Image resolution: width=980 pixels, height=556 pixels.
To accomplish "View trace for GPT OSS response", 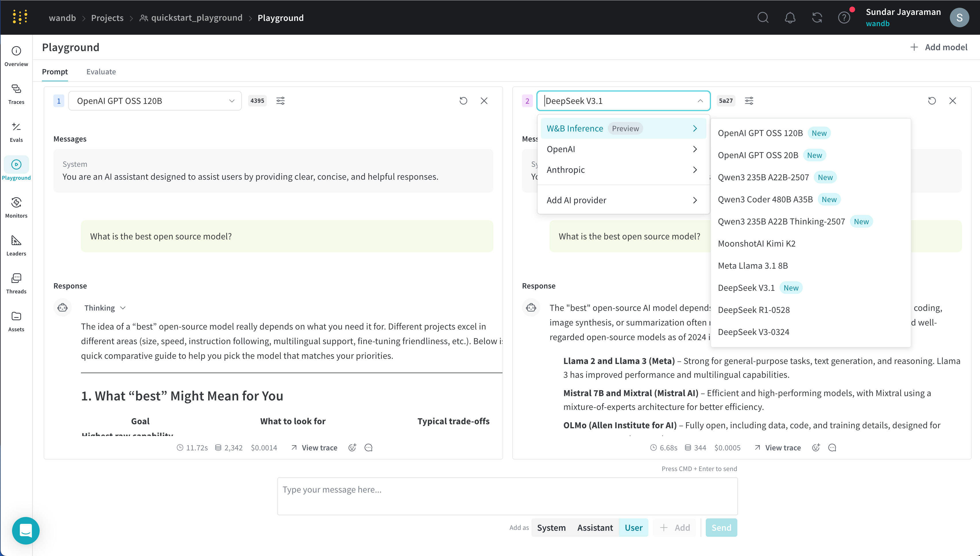I will pyautogui.click(x=314, y=447).
